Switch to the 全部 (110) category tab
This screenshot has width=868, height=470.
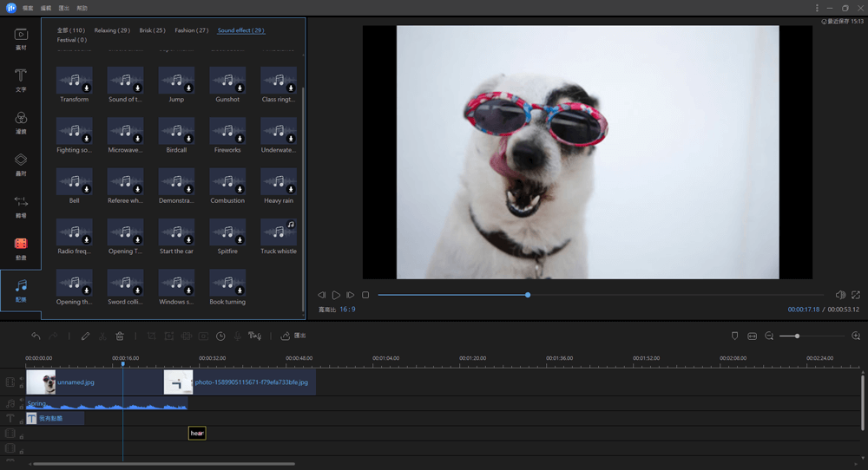[x=71, y=30]
